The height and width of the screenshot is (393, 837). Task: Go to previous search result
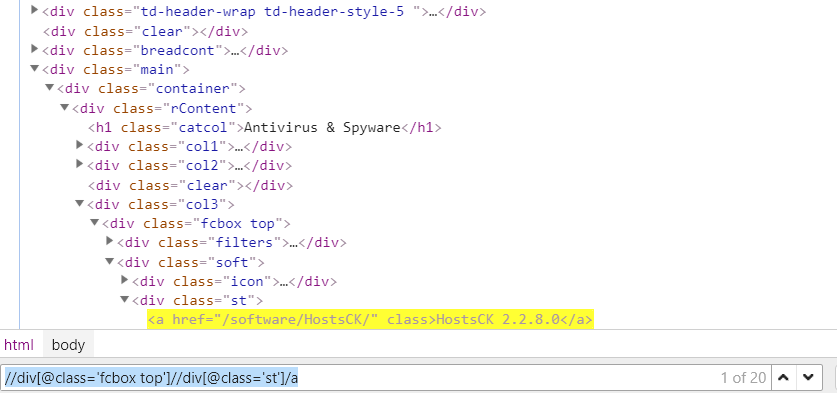pyautogui.click(x=784, y=378)
